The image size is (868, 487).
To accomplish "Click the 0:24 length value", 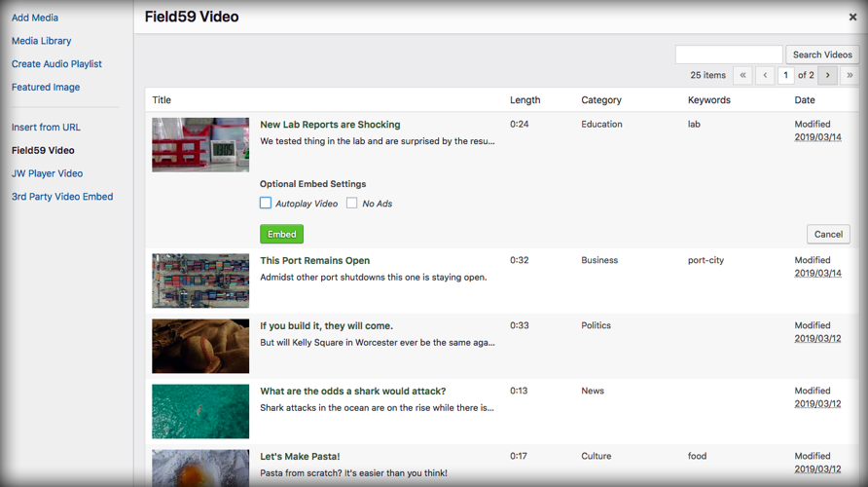I will click(x=520, y=124).
